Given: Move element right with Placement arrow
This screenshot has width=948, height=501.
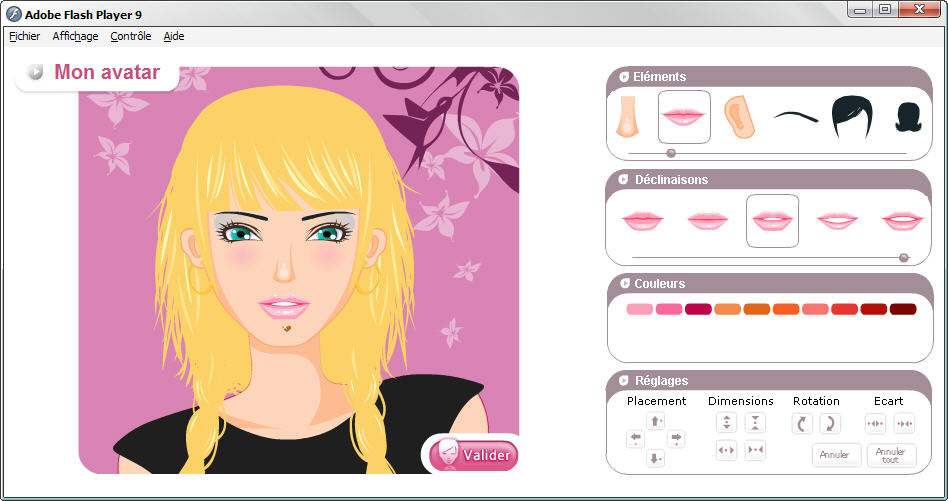Looking at the screenshot, I should click(675, 438).
